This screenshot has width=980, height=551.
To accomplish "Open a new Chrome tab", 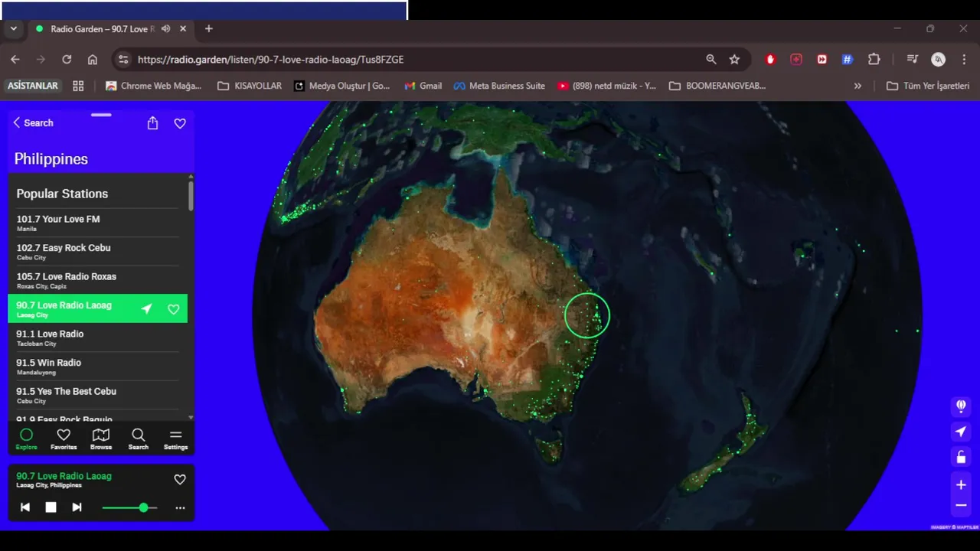I will [x=208, y=29].
